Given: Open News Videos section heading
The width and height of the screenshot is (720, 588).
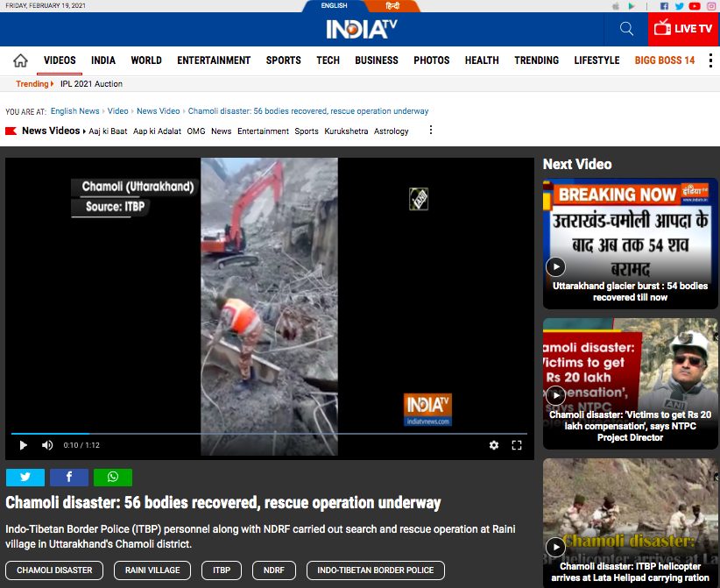Looking at the screenshot, I should (51, 131).
